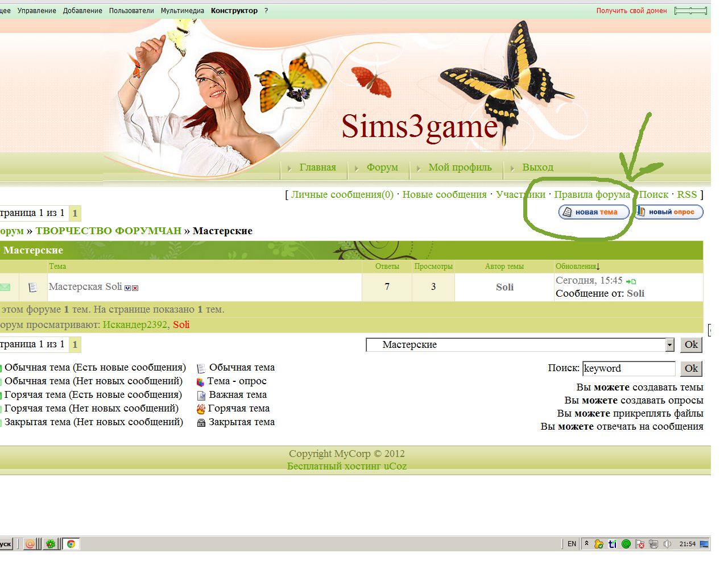Open topic author Soli profile link
Screen dimensions: 728x582
[504, 287]
